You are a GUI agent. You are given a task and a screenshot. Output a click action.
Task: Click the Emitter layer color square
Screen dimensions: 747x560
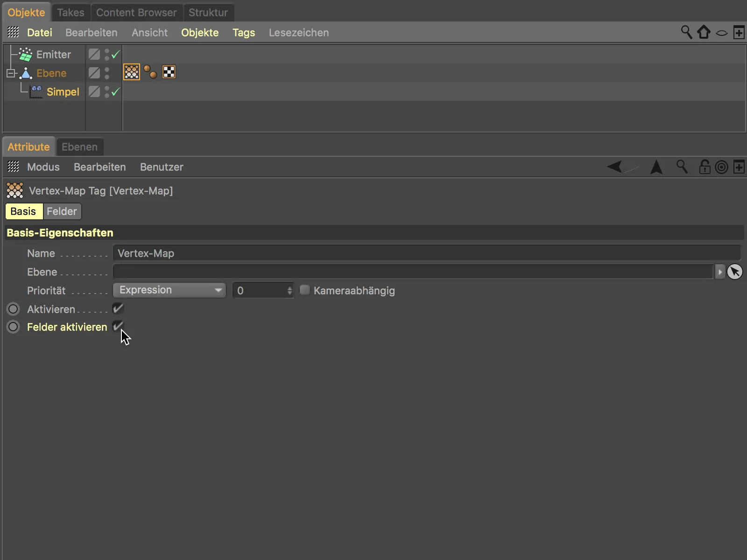click(x=94, y=55)
